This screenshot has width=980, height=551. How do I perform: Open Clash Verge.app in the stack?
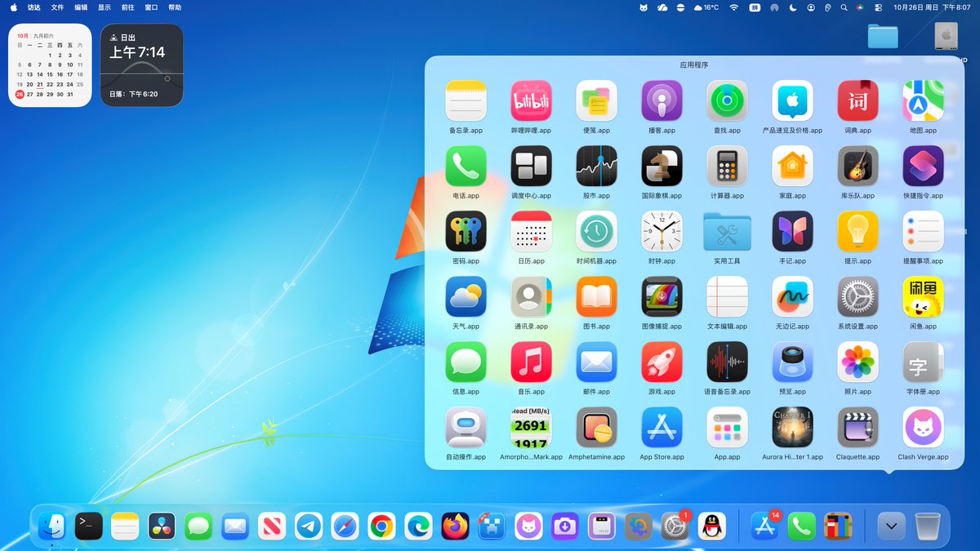[x=923, y=427]
